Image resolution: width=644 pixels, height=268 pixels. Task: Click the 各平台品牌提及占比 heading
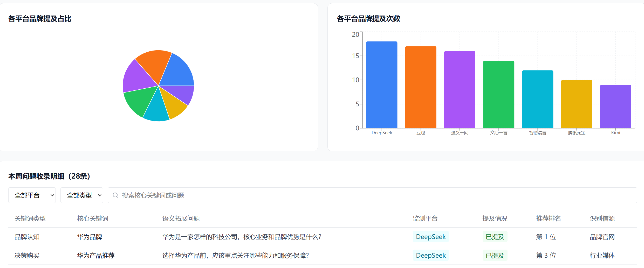(40, 19)
